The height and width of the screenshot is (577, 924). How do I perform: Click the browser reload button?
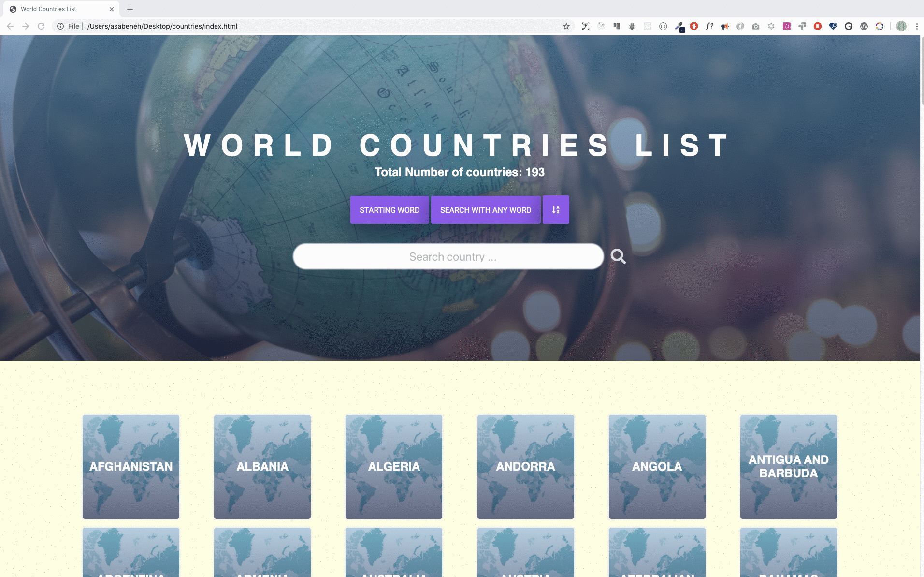pos(41,26)
